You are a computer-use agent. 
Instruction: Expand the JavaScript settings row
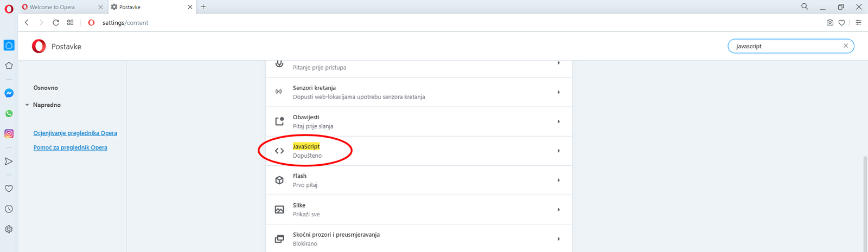558,151
